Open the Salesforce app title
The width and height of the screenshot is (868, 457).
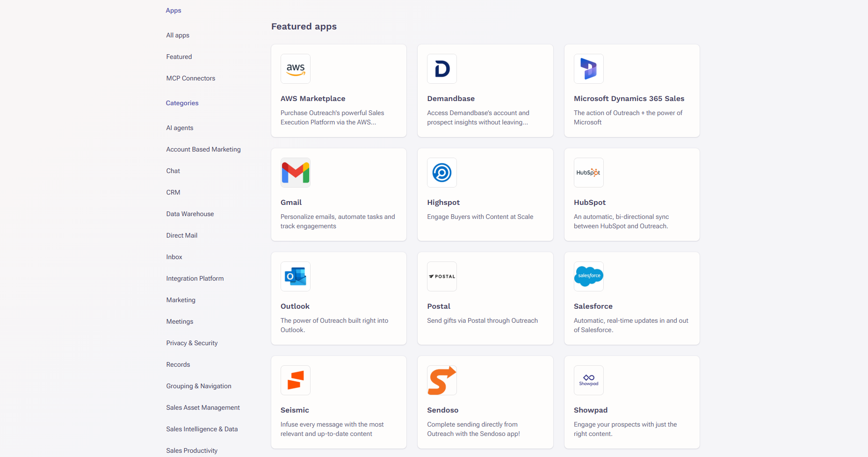point(593,306)
